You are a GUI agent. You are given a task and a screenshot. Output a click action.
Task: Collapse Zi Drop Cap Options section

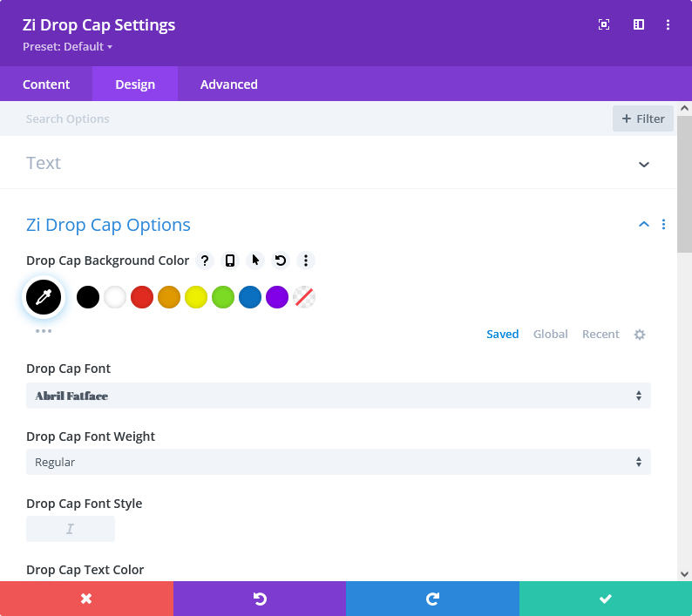coord(644,224)
